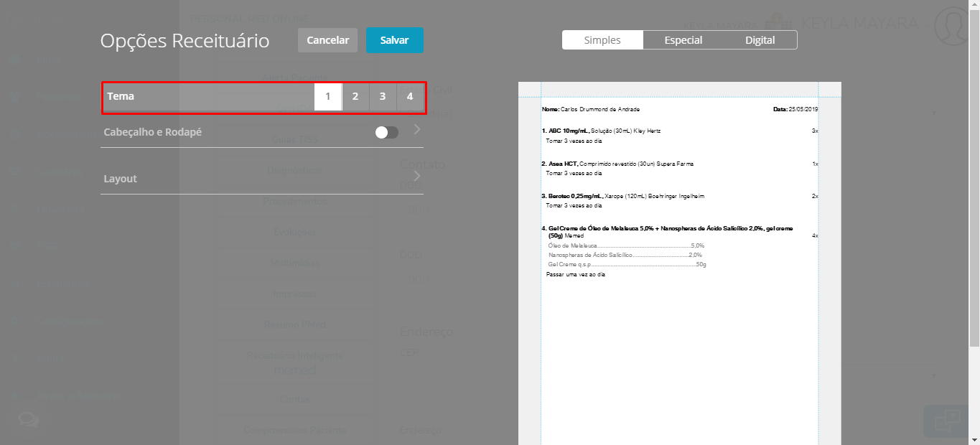Select theme 2
This screenshot has width=980, height=445.
click(x=355, y=96)
